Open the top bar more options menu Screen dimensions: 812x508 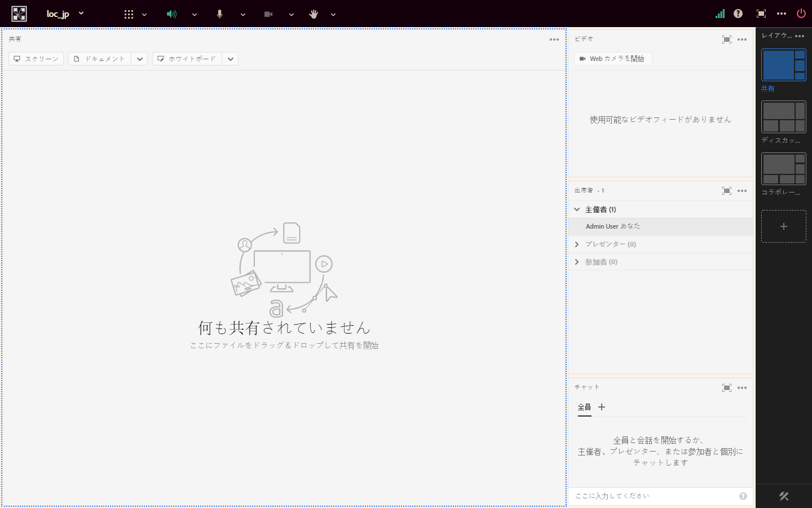pos(782,14)
